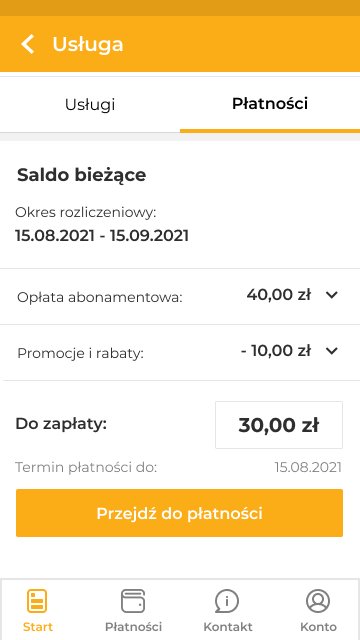Screen dimensions: 360x640
Task: Click the Przejdź do płatności button
Action: pos(180,513)
